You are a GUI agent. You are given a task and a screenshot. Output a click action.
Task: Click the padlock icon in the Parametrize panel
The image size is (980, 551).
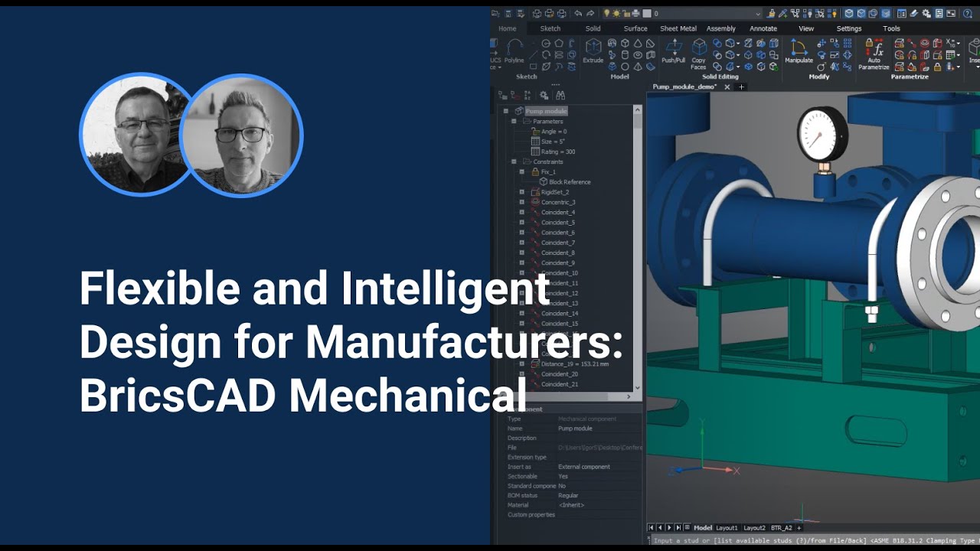pos(937,67)
